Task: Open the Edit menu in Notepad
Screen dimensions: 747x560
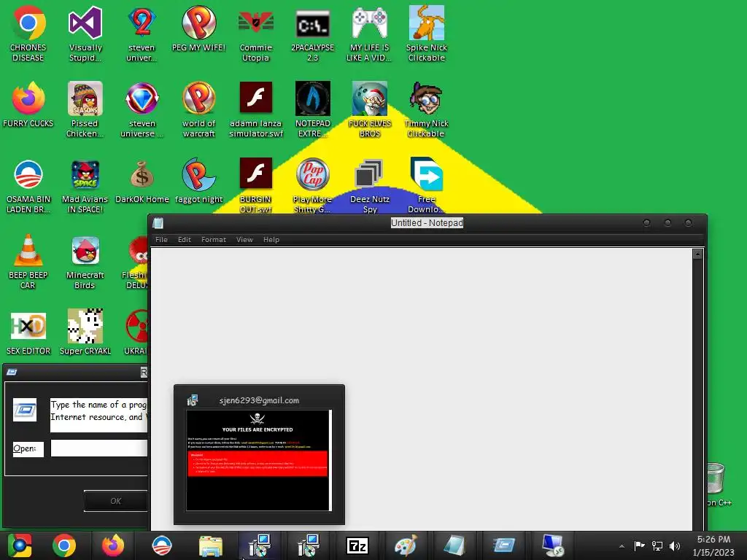Action: click(185, 239)
